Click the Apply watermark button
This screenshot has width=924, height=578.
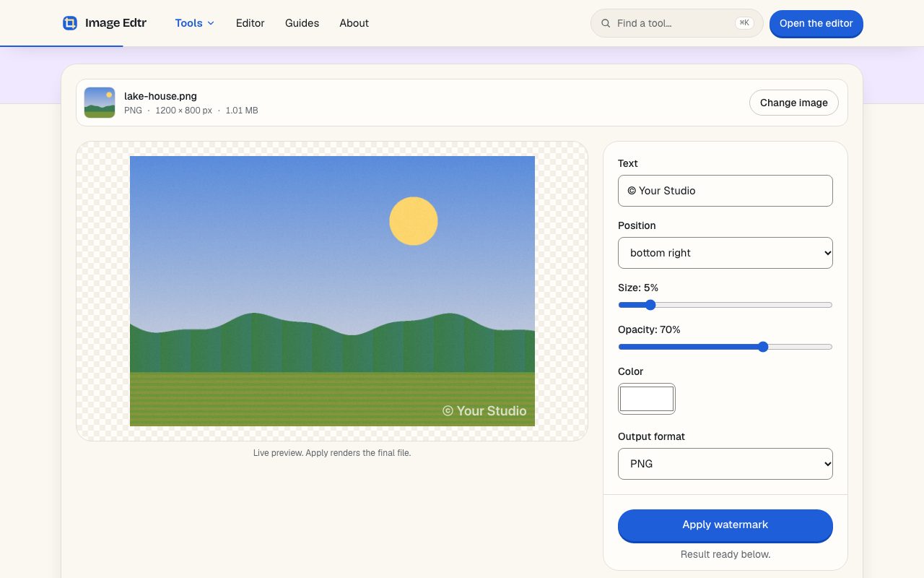[x=725, y=525]
